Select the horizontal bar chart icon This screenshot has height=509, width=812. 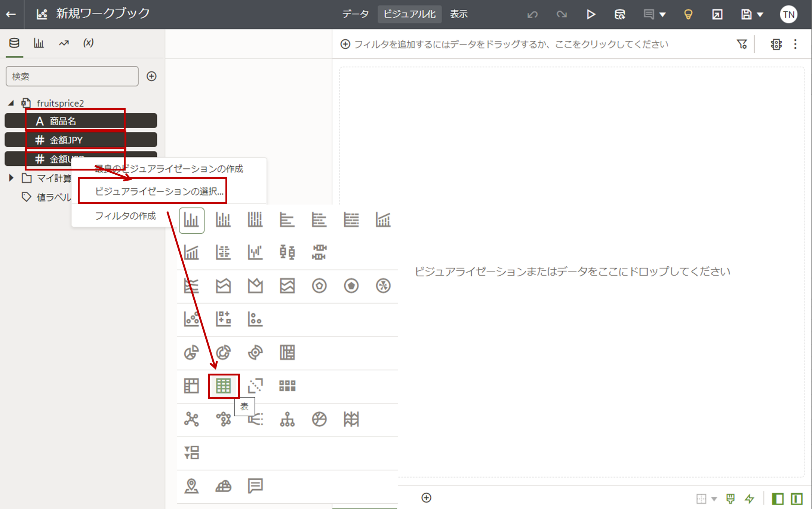[x=287, y=220]
